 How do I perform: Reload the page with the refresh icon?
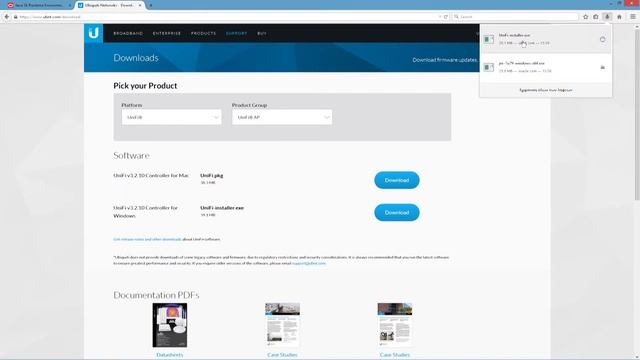click(x=446, y=17)
